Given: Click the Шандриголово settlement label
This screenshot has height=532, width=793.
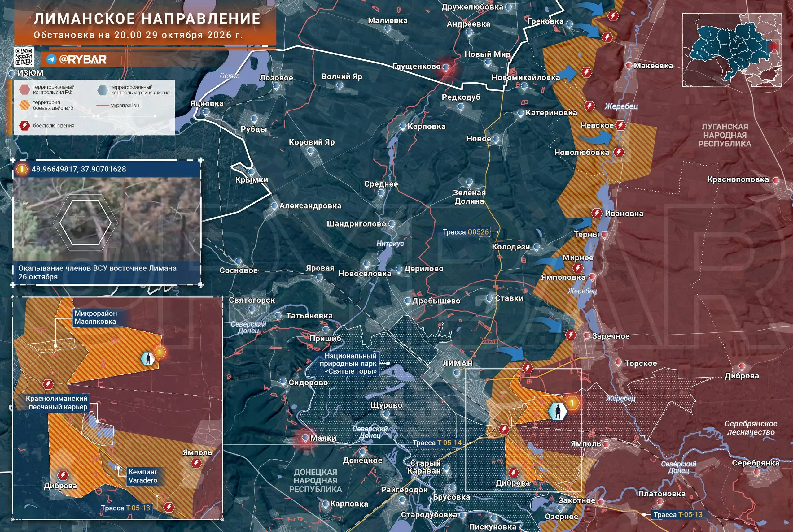Looking at the screenshot, I should pos(356,224).
